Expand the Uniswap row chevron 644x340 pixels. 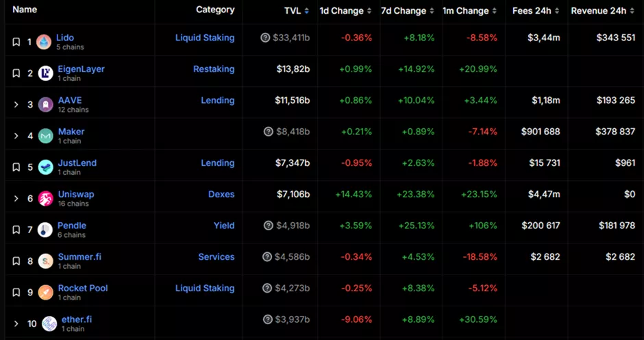coord(16,199)
